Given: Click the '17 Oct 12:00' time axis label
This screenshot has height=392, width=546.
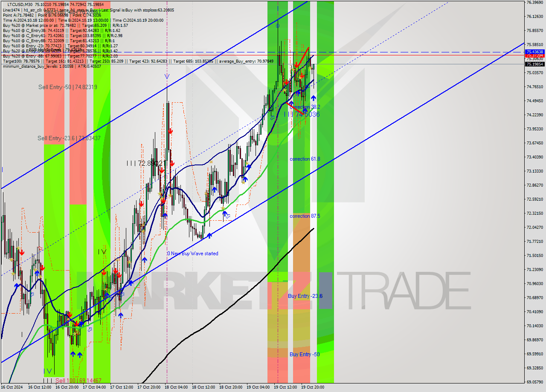Looking at the screenshot, I should point(121,387).
